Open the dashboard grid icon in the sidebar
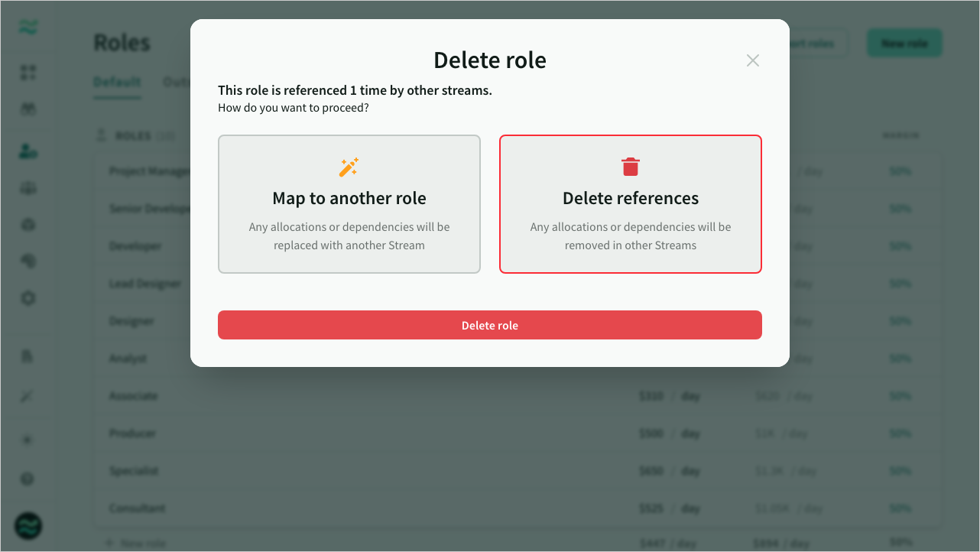Viewport: 980px width, 552px height. tap(28, 72)
